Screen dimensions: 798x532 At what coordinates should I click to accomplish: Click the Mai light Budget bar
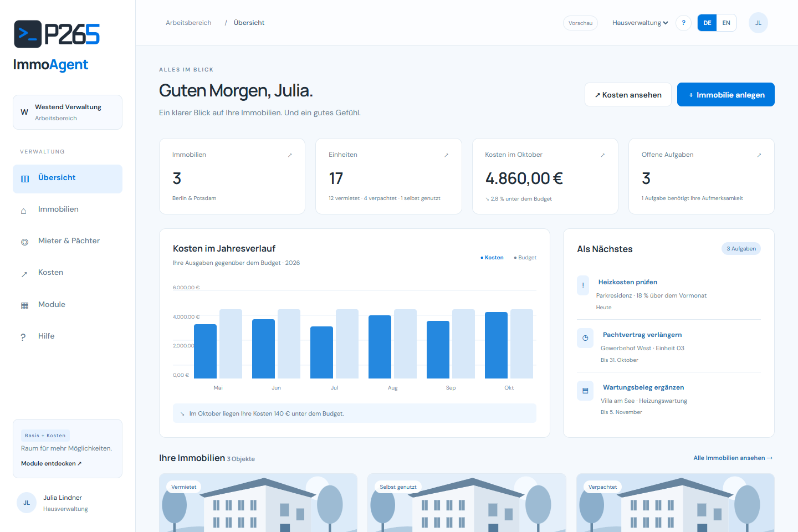pyautogui.click(x=231, y=344)
